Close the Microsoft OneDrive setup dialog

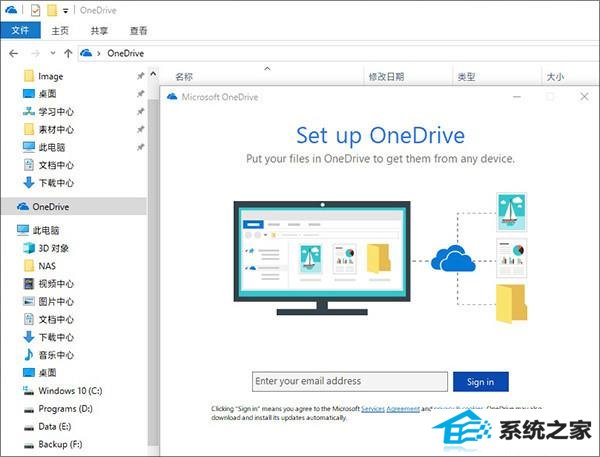[x=584, y=96]
